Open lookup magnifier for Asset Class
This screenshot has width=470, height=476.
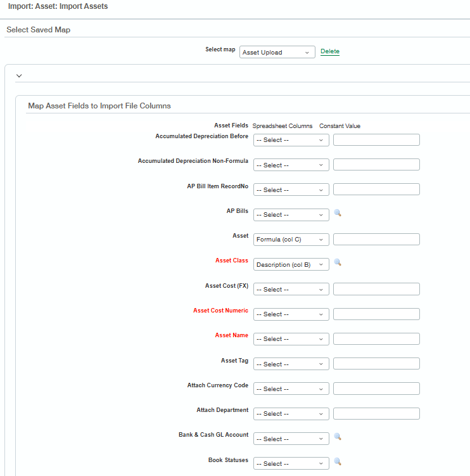tap(338, 262)
